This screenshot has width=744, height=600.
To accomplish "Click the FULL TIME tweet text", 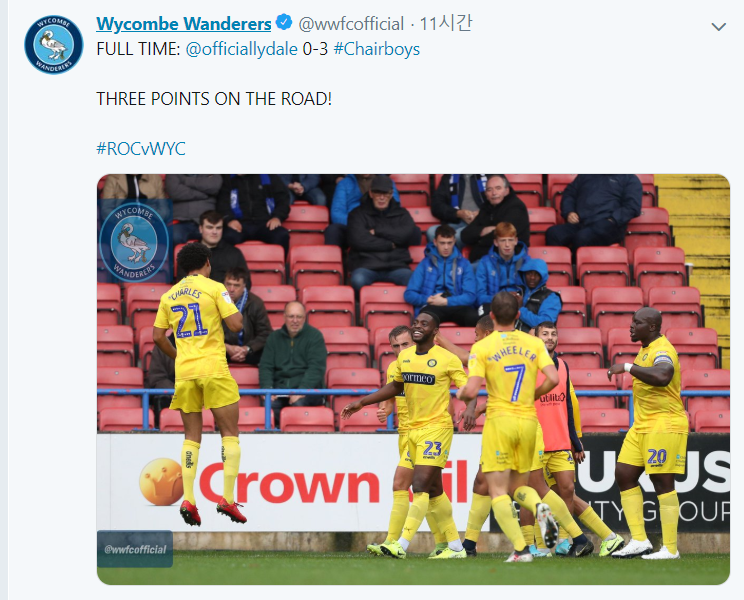I will pos(138,49).
